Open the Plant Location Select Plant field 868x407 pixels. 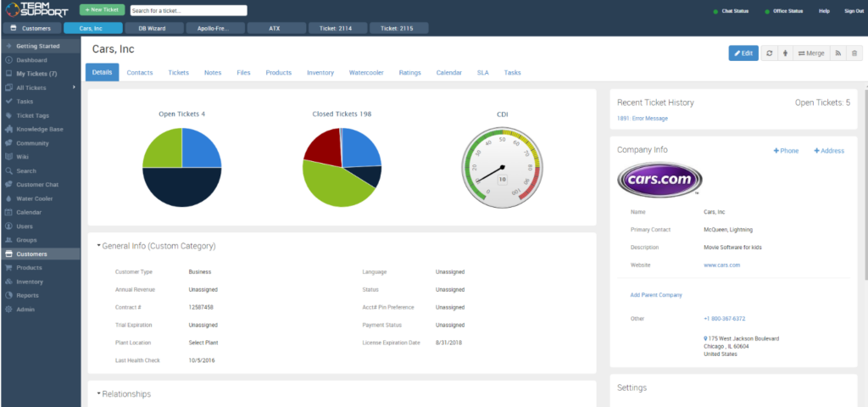point(203,343)
